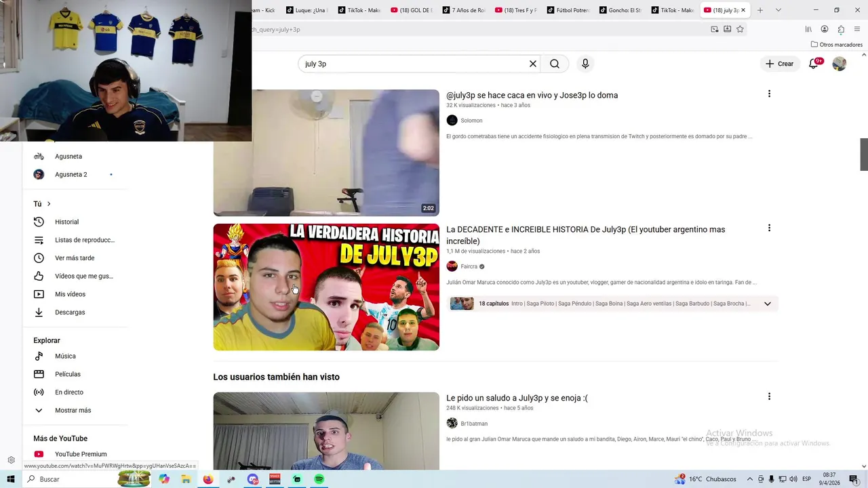868x488 pixels.
Task: Click the Crear button
Action: point(780,64)
